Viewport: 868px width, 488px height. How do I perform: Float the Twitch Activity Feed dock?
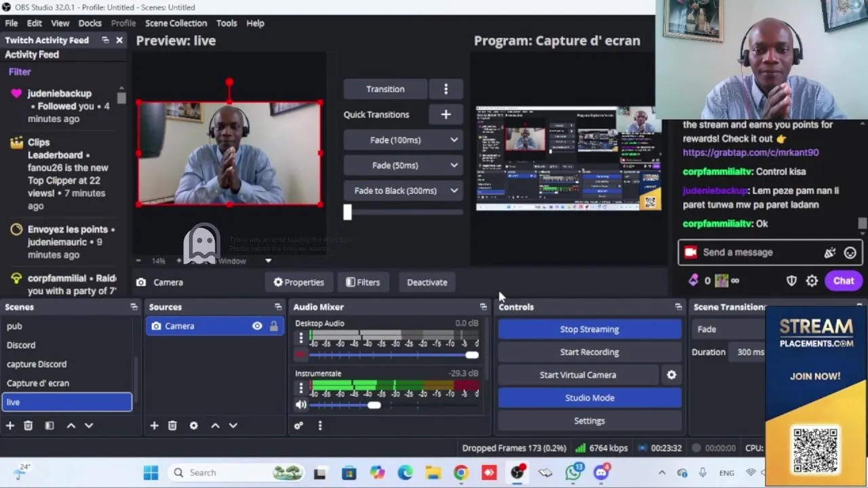pos(105,40)
